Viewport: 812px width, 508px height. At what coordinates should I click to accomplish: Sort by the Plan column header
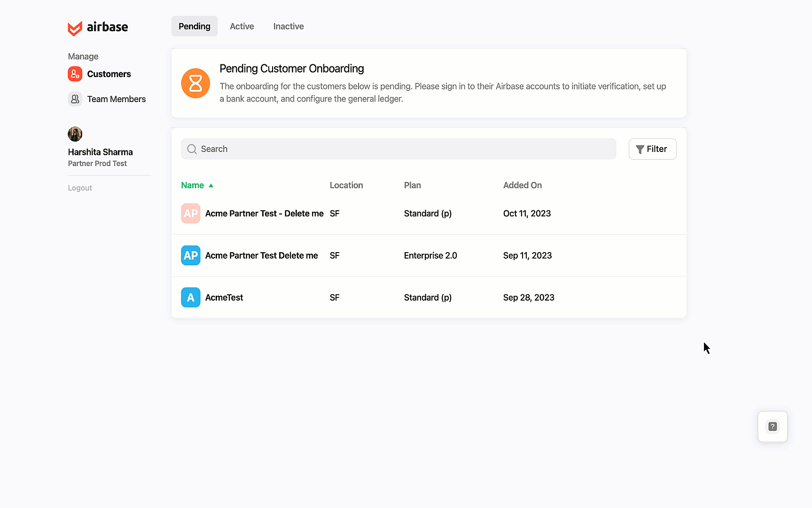pos(413,185)
